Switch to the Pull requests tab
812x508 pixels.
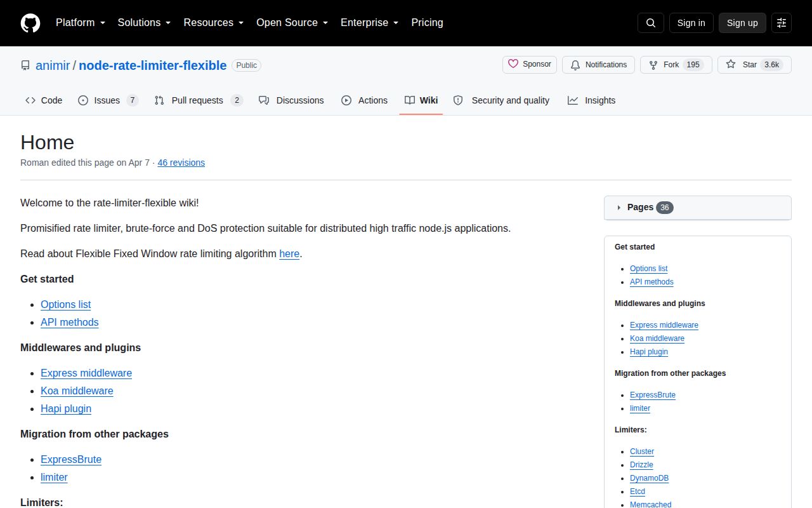coord(199,100)
